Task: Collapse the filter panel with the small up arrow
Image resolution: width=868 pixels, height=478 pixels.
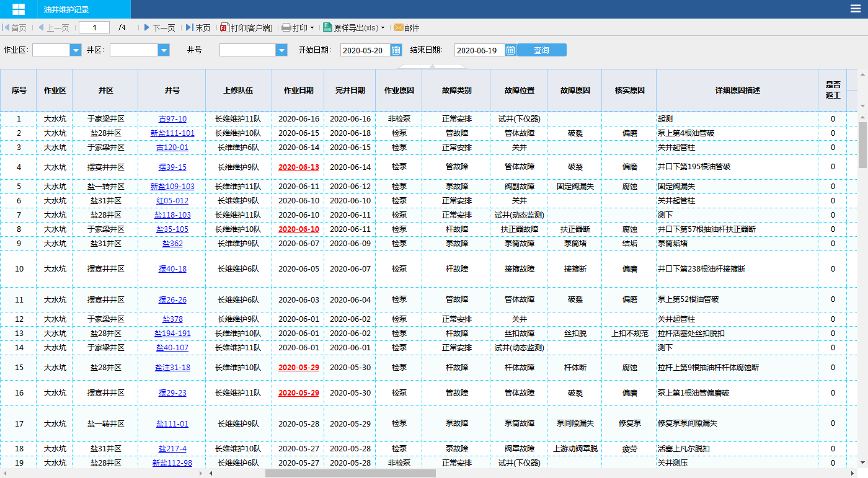Action: [x=432, y=66]
